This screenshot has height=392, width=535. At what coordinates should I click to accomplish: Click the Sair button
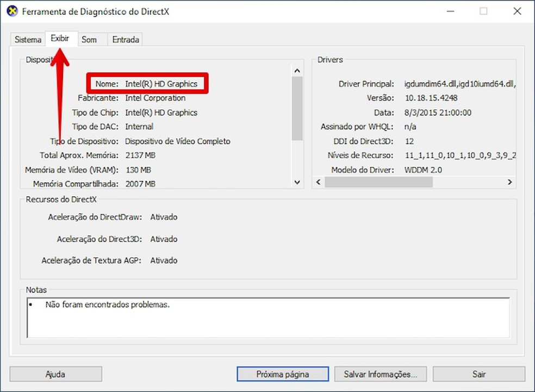pos(478,374)
